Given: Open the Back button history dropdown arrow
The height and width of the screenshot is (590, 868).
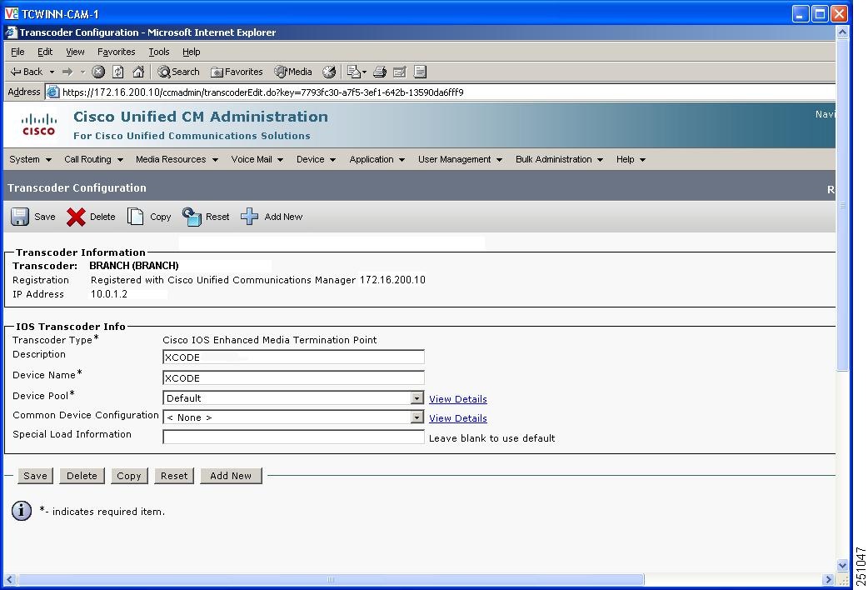Looking at the screenshot, I should [x=52, y=72].
